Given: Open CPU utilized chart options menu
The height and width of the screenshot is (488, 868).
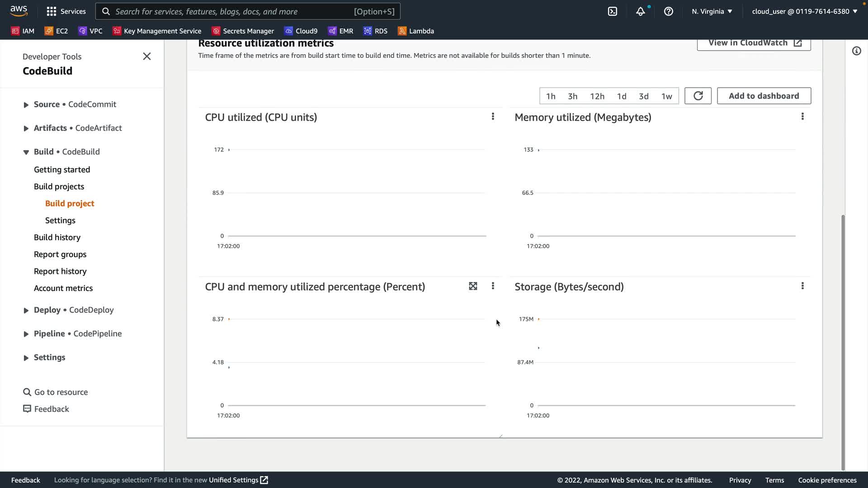Looking at the screenshot, I should [x=493, y=117].
